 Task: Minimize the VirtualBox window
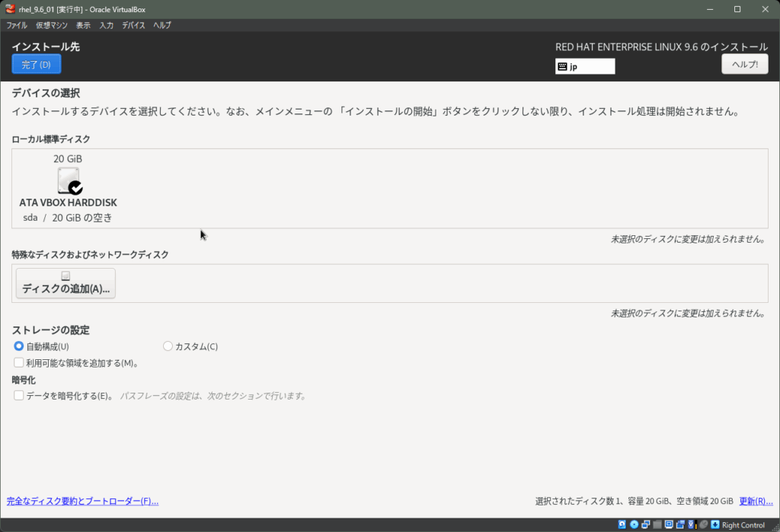click(710, 9)
